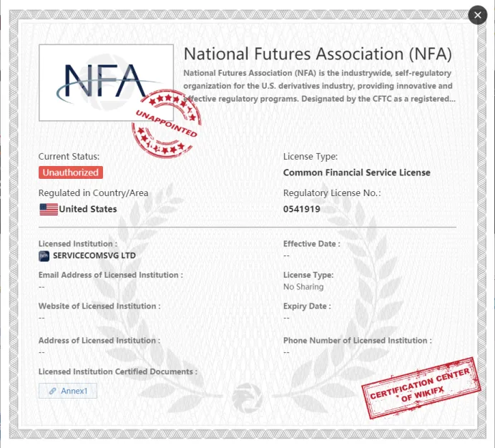Screen dimensions: 495x448
Task: Click the Effective Date label
Action: pyautogui.click(x=312, y=244)
